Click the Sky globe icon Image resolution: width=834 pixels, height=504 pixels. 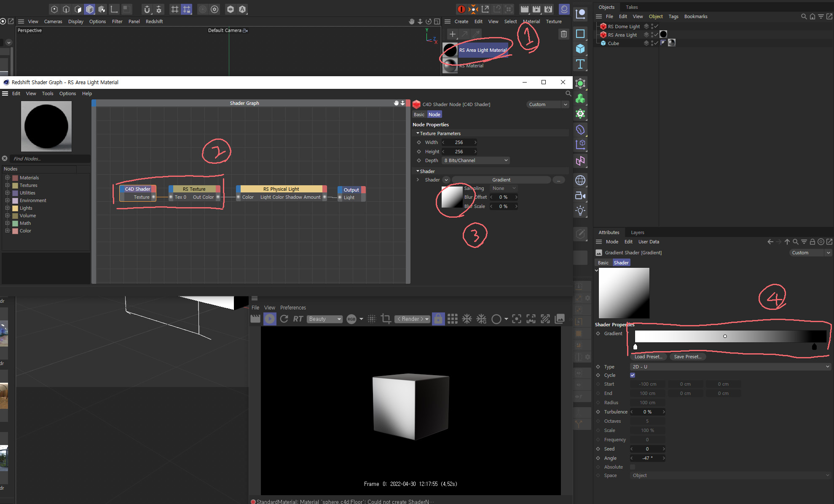pyautogui.click(x=580, y=180)
